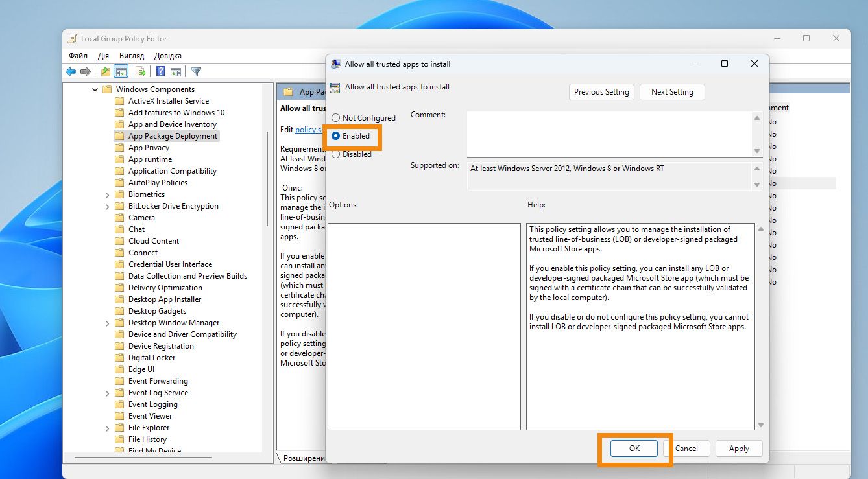
Task: Click the Apply button
Action: tap(739, 449)
